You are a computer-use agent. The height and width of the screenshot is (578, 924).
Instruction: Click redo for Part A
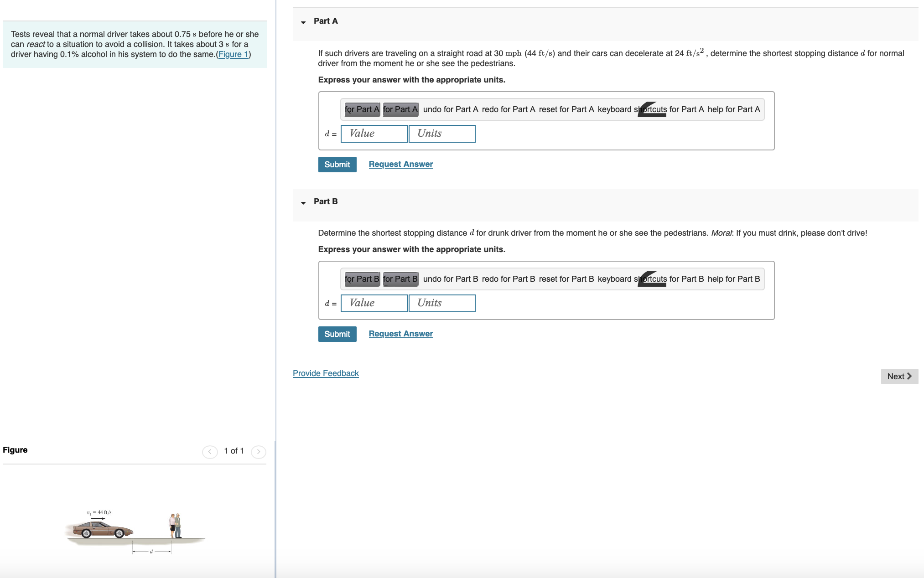pyautogui.click(x=508, y=109)
